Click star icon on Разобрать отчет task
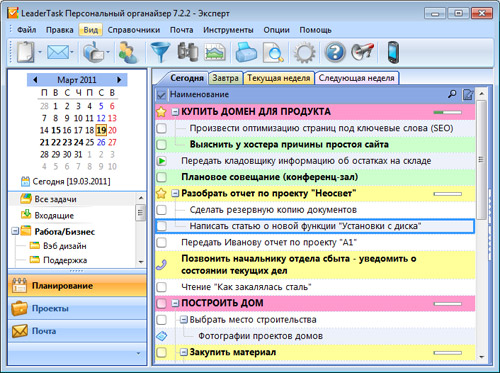This screenshot has width=500, height=373. click(161, 193)
